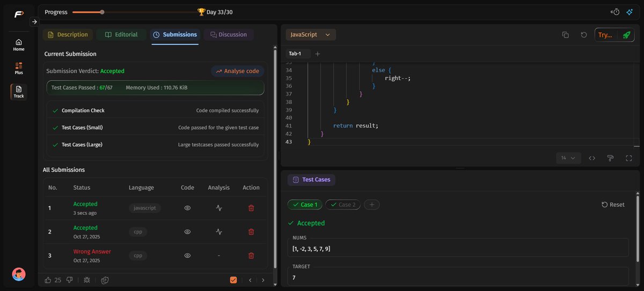Viewport: 644px width, 291px height.
Task: Click the Compilation Check row
Action: click(156, 110)
